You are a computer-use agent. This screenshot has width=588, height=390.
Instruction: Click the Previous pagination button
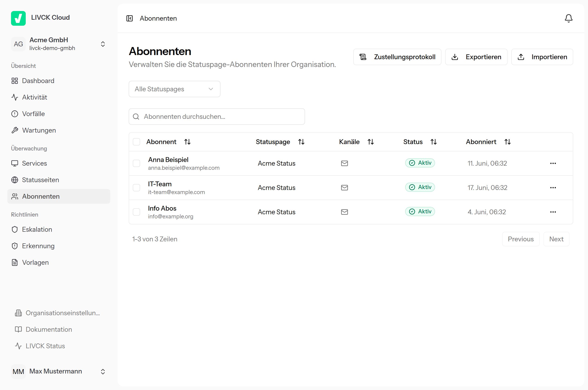(521, 239)
